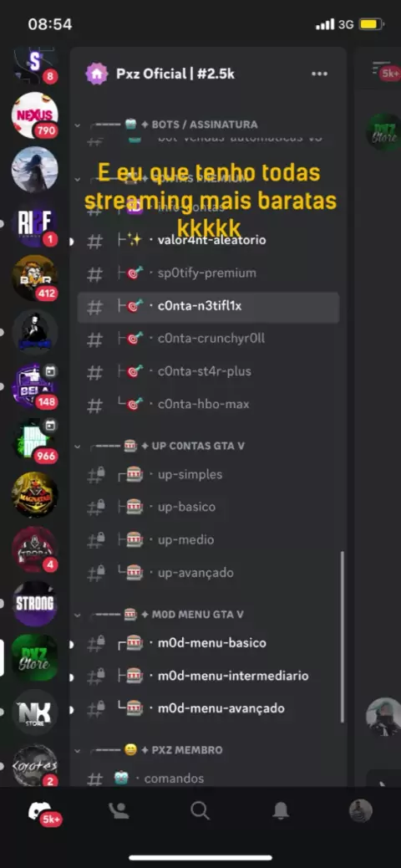The width and height of the screenshot is (401, 868).
Task: Open the notifications bell icon
Action: [x=281, y=811]
